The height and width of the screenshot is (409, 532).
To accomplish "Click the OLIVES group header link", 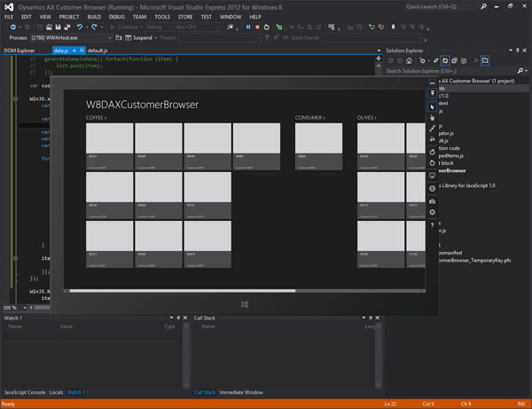I will pyautogui.click(x=367, y=117).
